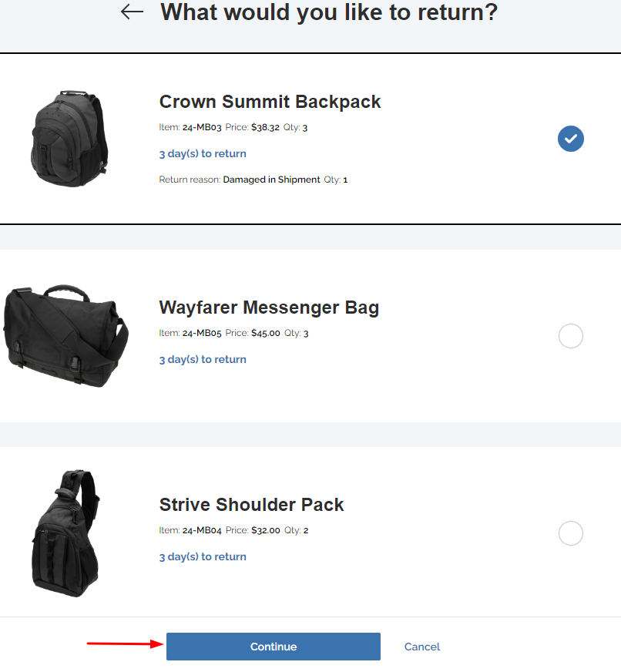Click backpack's "3 day(s) to return" text

coord(203,153)
